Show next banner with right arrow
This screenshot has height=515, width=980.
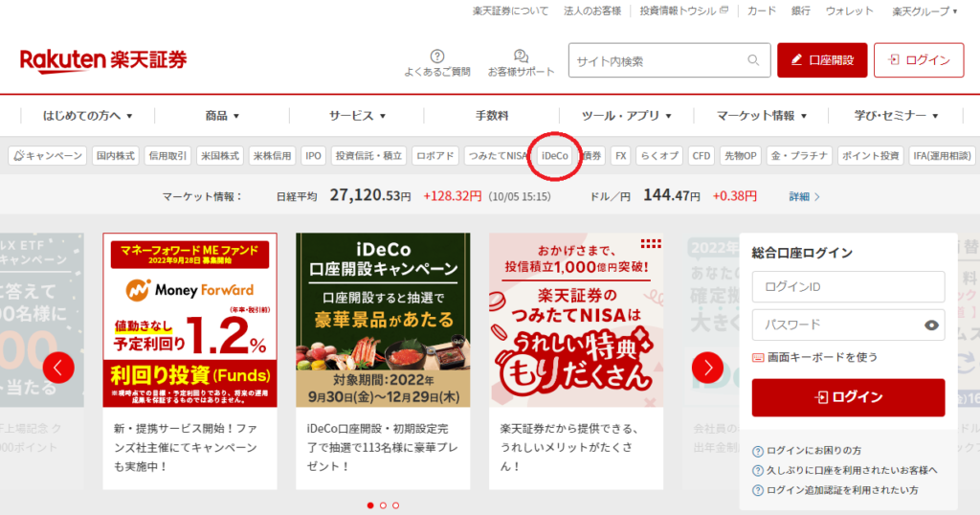point(707,368)
